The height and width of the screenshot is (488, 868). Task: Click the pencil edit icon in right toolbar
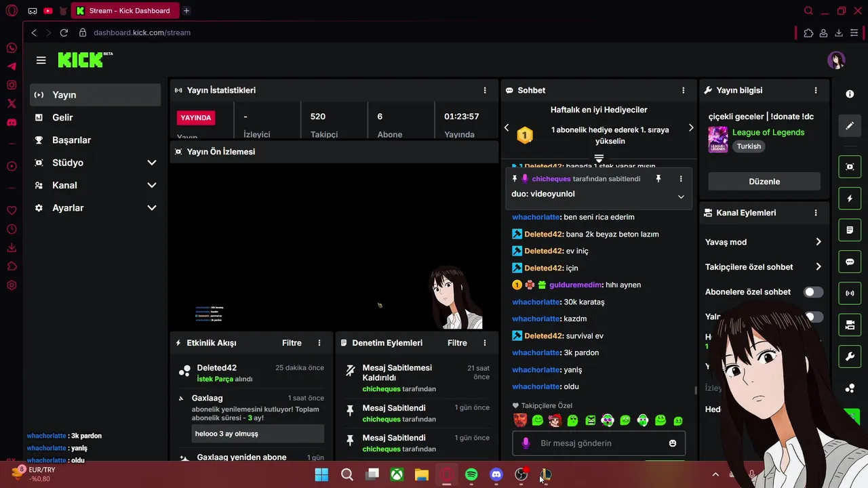click(850, 126)
